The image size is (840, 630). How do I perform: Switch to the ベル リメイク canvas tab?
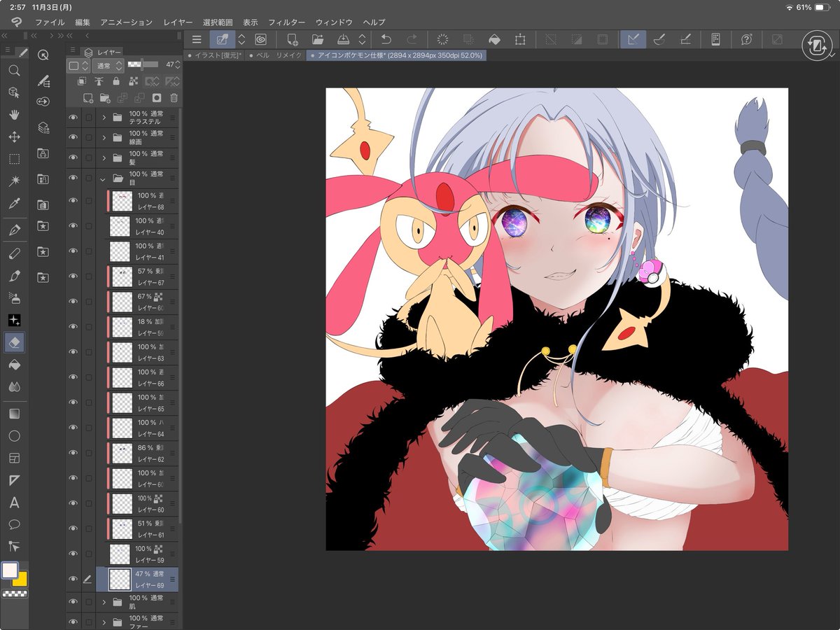276,55
